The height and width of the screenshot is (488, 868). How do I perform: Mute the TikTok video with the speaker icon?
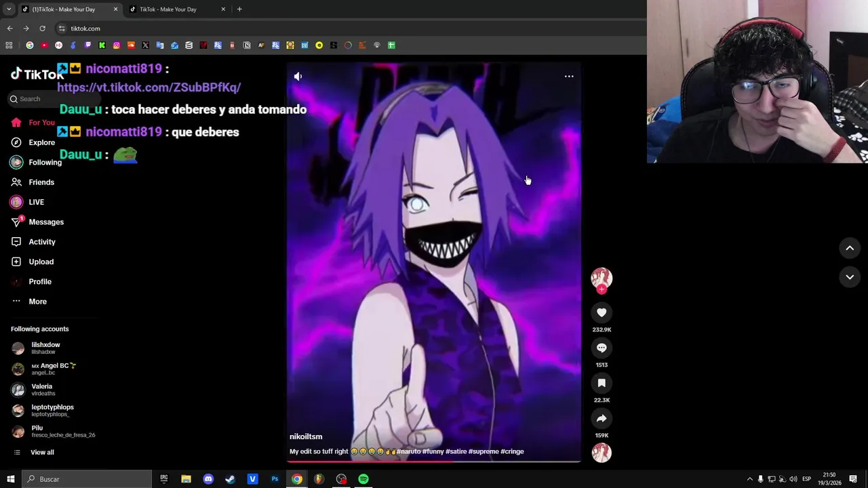(298, 77)
